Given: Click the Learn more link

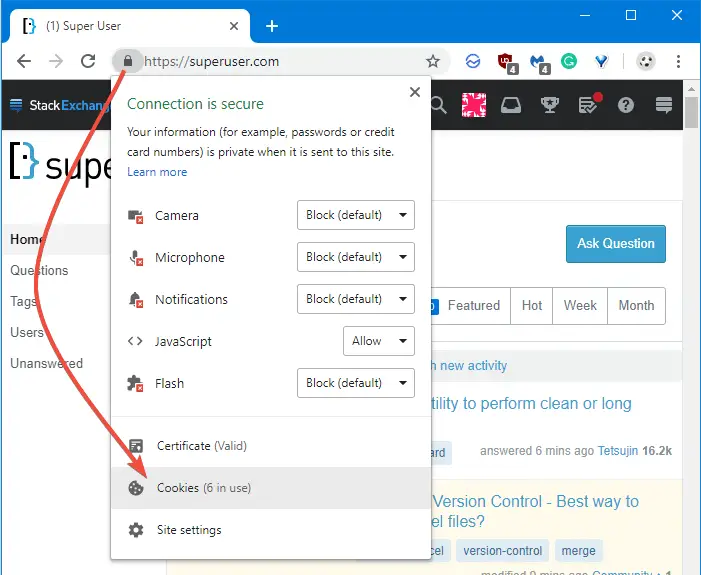Looking at the screenshot, I should pyautogui.click(x=157, y=172).
